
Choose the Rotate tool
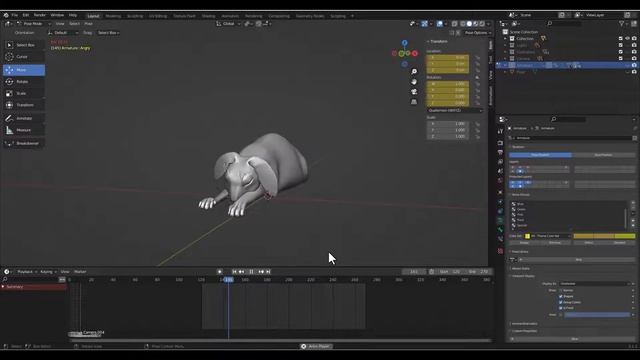pos(24,82)
